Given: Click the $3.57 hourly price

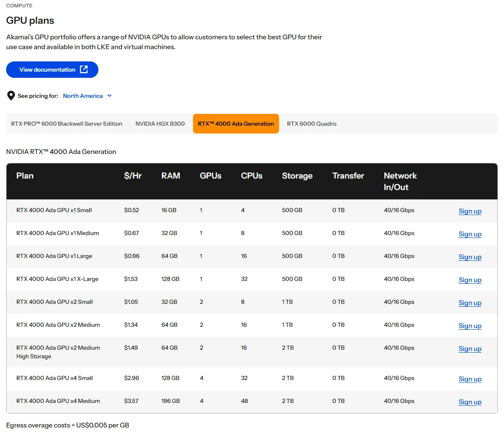Looking at the screenshot, I should pyautogui.click(x=131, y=401).
